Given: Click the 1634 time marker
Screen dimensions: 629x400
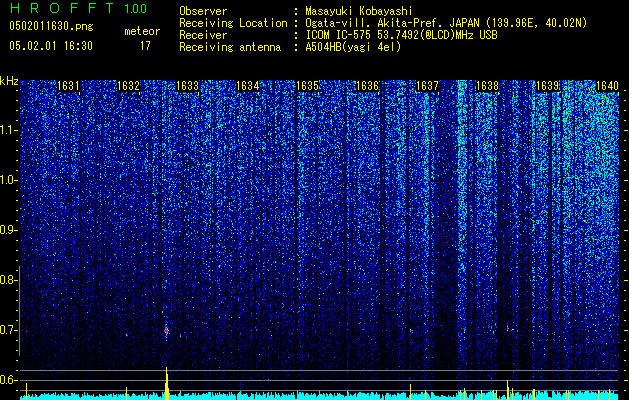Looking at the screenshot, I should point(248,86).
